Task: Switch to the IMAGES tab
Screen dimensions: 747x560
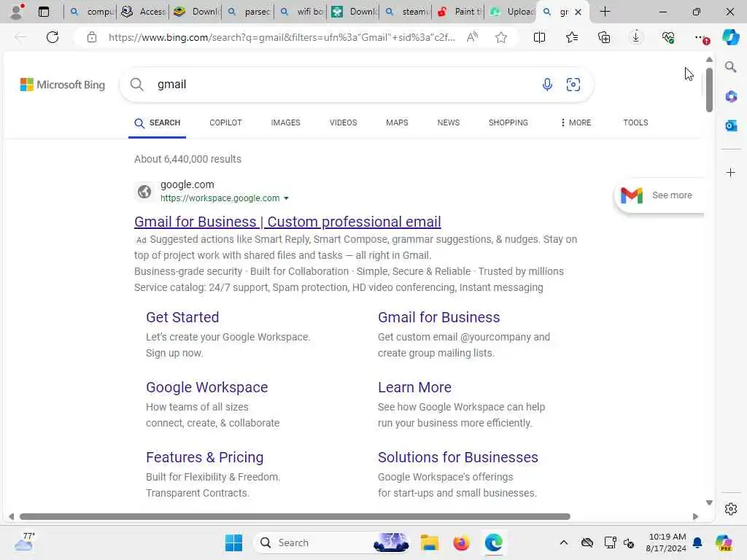Action: 285,122
